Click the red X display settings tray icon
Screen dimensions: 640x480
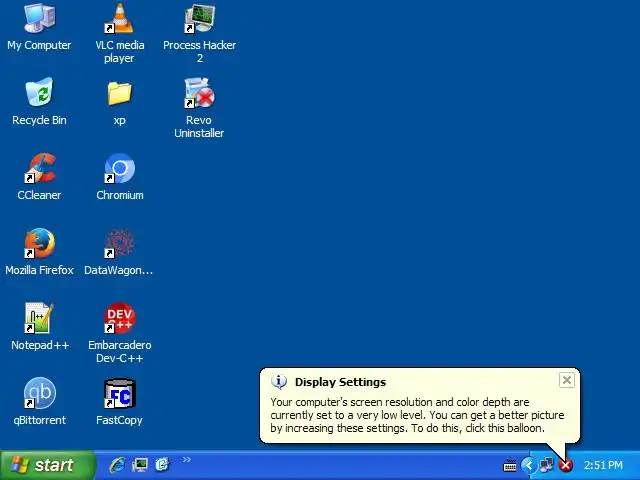coord(566,465)
